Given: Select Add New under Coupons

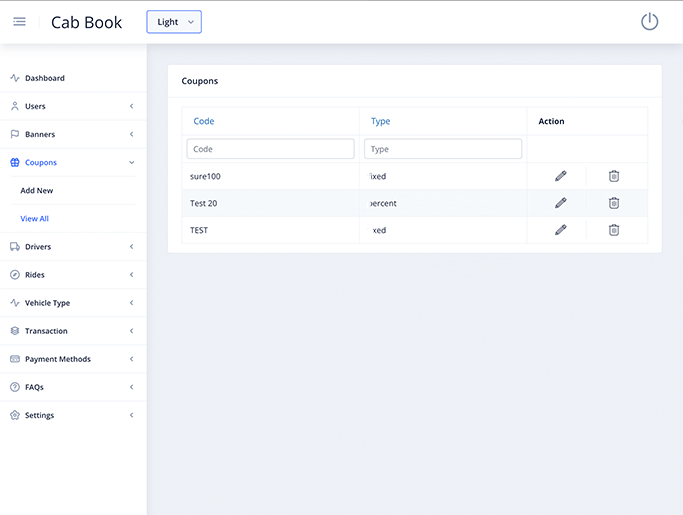Looking at the screenshot, I should (x=37, y=190).
